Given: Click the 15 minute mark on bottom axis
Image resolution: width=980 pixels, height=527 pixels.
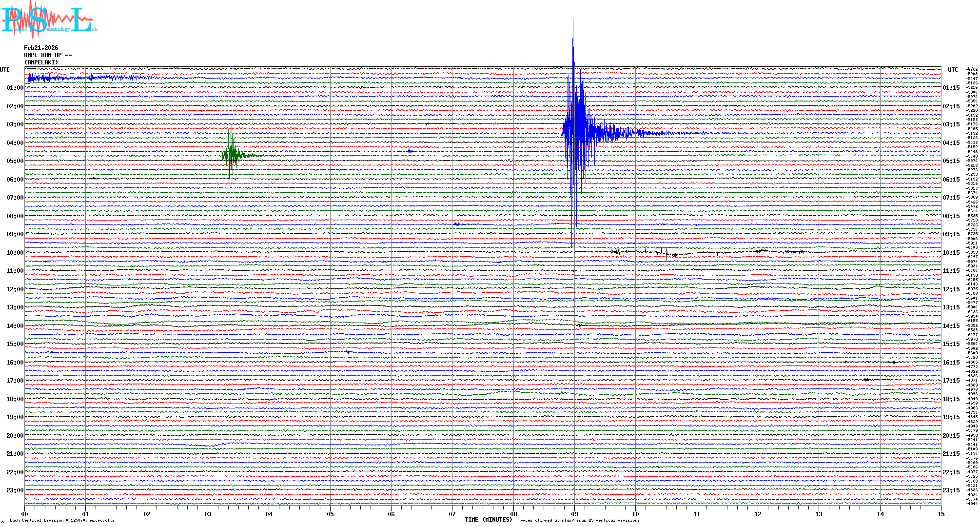Looking at the screenshot, I should click(941, 514).
